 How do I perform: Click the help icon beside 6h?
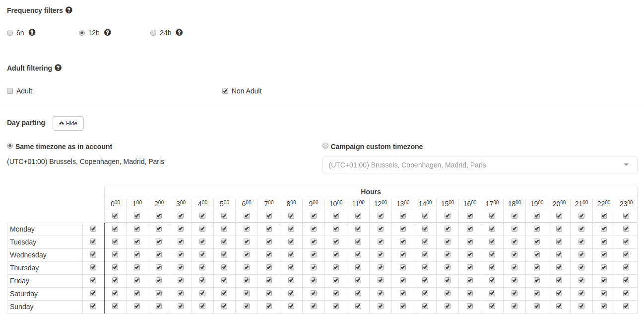pyautogui.click(x=32, y=33)
